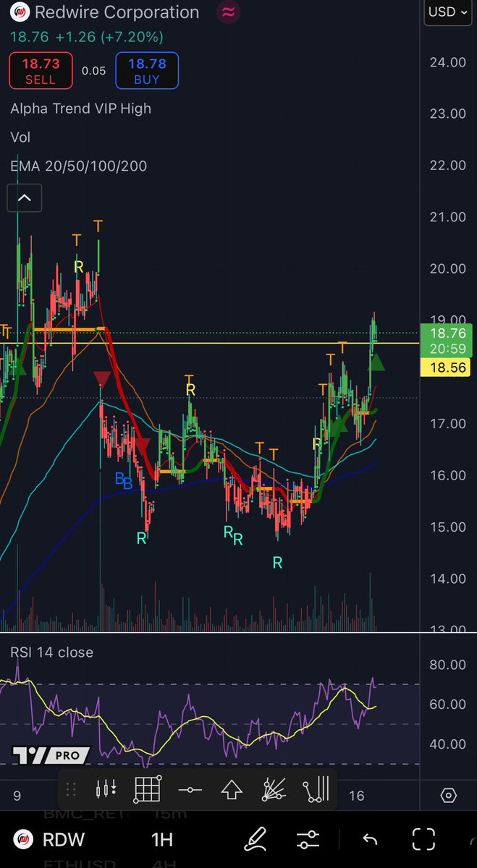Click the 0.05 spread value
This screenshot has width=477, height=868.
point(93,71)
